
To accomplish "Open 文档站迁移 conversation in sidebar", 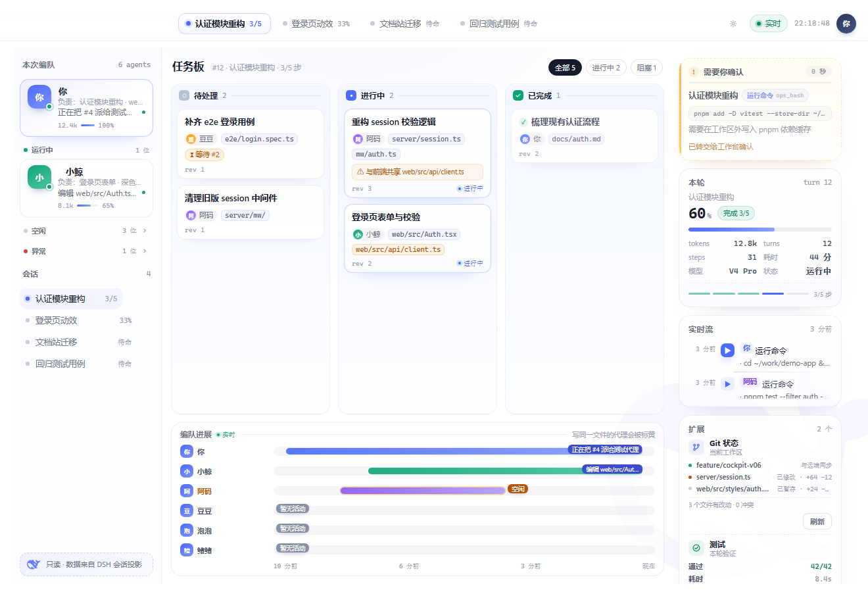I will 78,342.
